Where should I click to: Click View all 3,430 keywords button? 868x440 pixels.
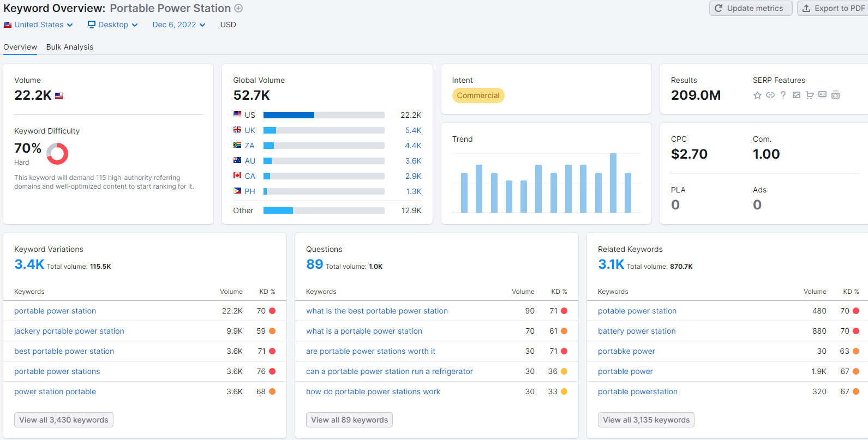tap(64, 420)
